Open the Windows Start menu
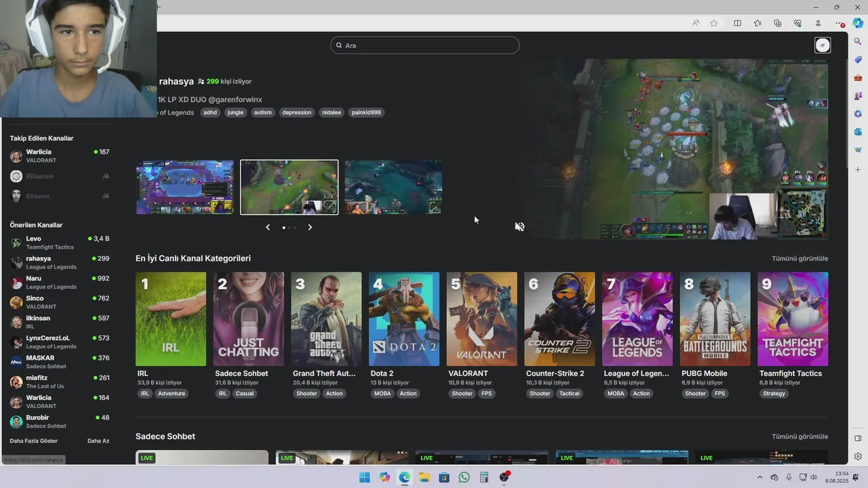 tap(365, 477)
